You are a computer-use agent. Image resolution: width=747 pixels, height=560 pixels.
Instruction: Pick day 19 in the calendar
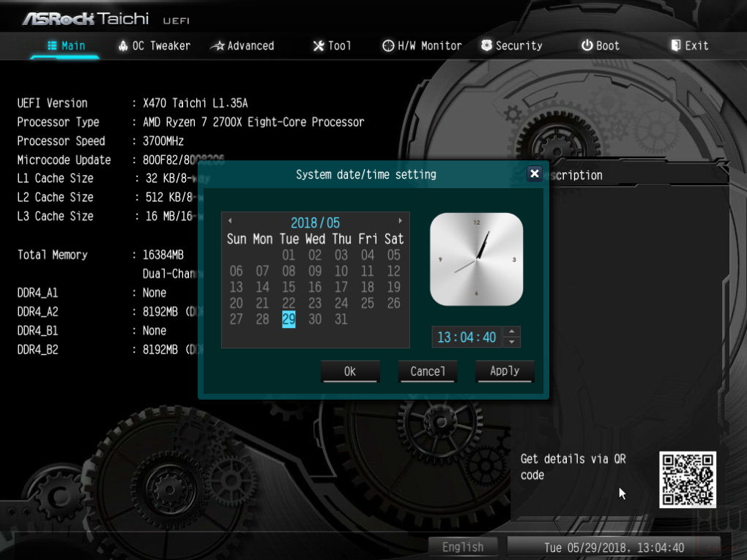point(393,287)
